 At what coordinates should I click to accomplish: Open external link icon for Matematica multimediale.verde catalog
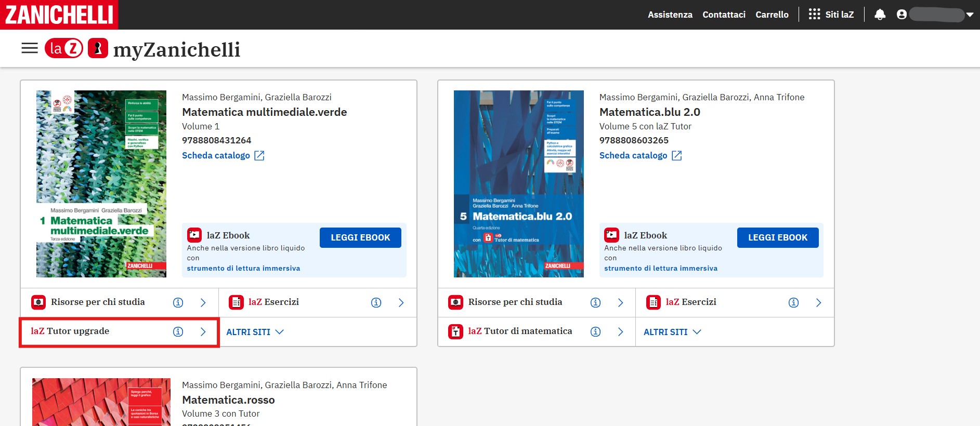click(x=259, y=155)
